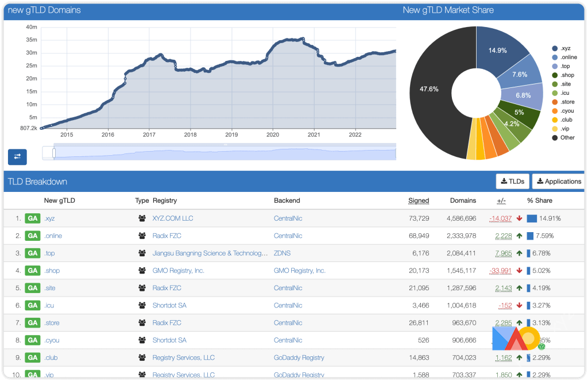Viewport: 588px width, 381px height.
Task: Toggle the .xyz legend entry in the pie chart
Action: coord(563,49)
